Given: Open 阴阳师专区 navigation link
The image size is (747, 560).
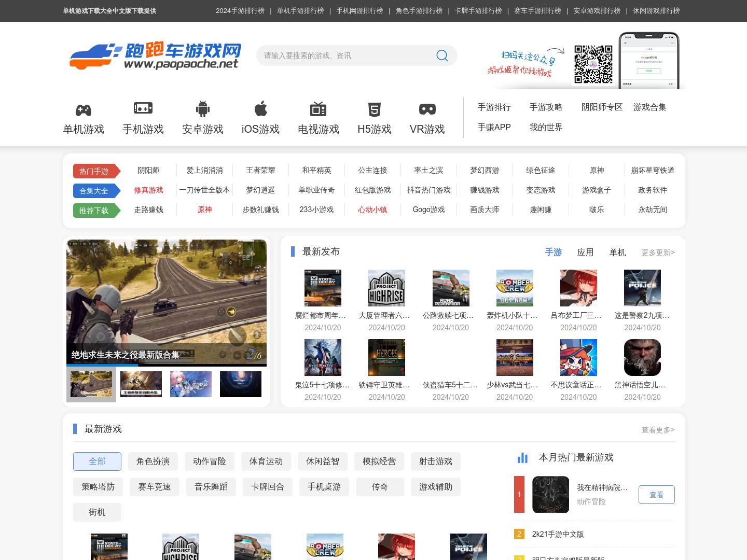Looking at the screenshot, I should tap(602, 107).
